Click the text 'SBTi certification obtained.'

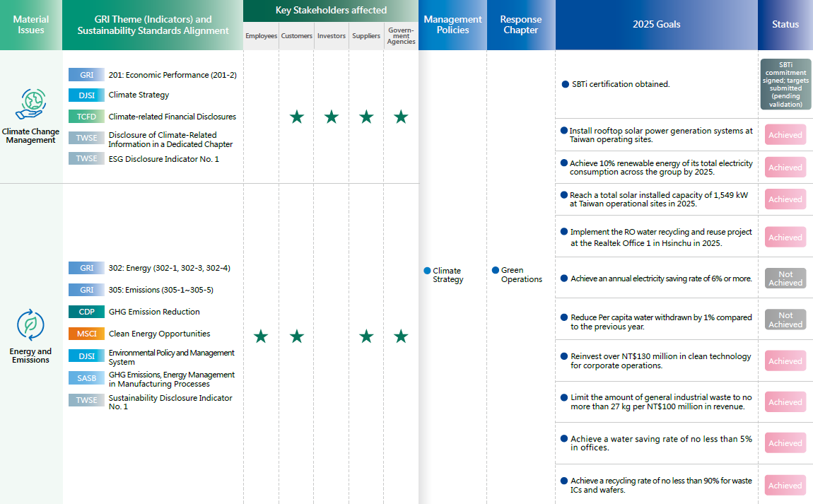(x=621, y=84)
